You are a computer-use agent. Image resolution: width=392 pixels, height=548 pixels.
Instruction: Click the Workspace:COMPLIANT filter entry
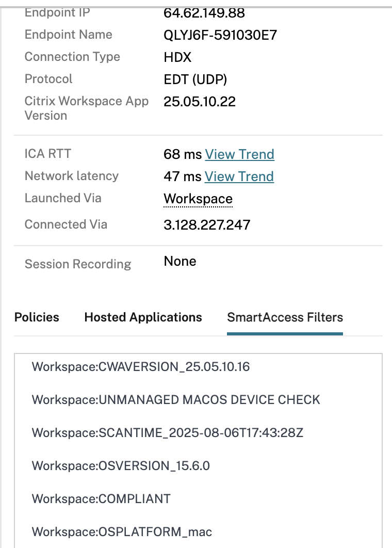pos(101,499)
